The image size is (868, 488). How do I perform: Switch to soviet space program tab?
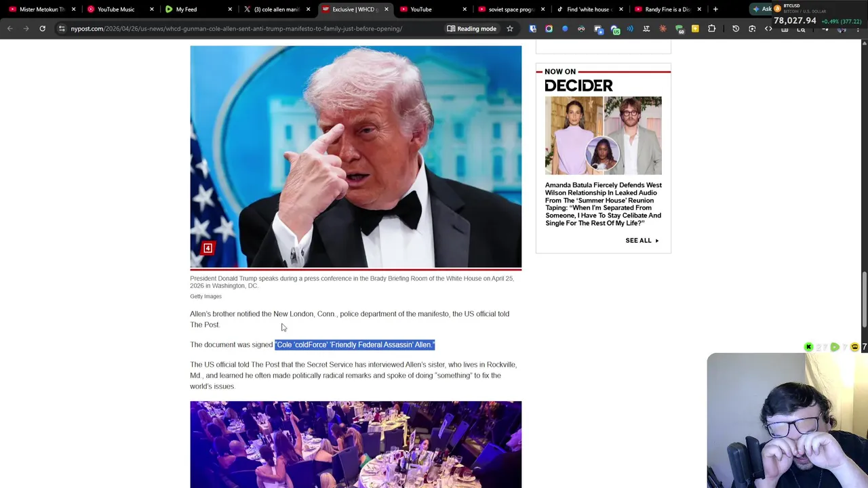tap(512, 9)
